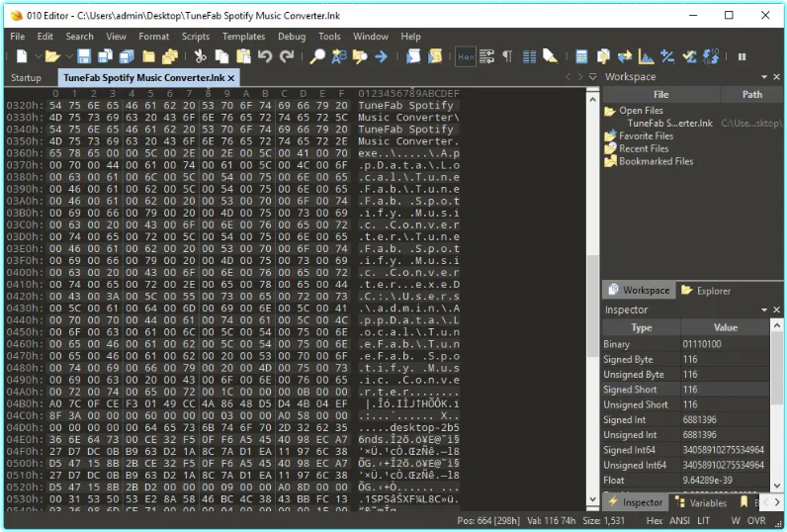Switch to the Startup tab
Image resolution: width=787 pixels, height=532 pixels.
point(26,78)
